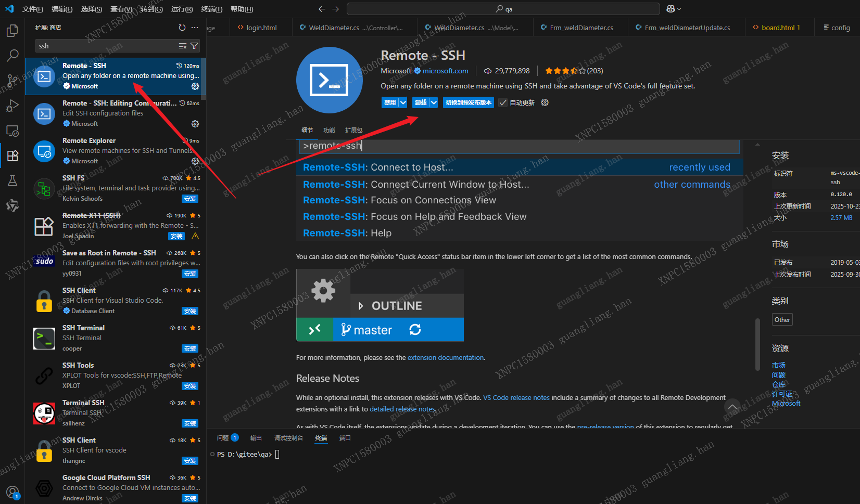Select the Save as Root in Remote - SSH extension

point(116,263)
